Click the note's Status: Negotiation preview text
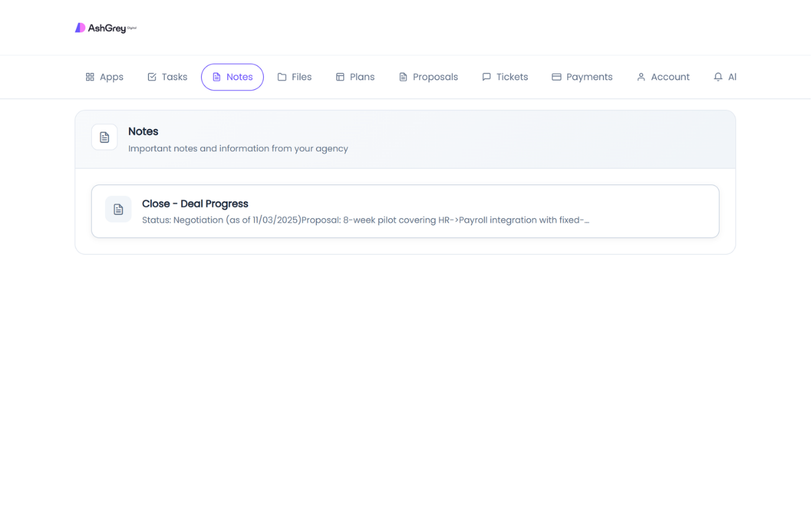This screenshot has height=516, width=812. tap(365, 220)
